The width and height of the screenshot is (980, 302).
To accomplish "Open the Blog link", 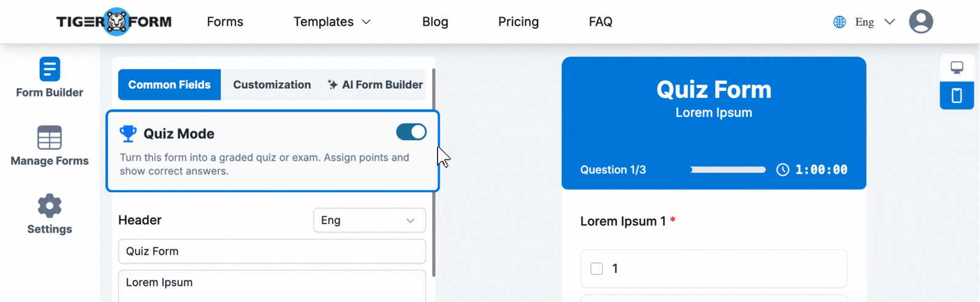I will (435, 22).
